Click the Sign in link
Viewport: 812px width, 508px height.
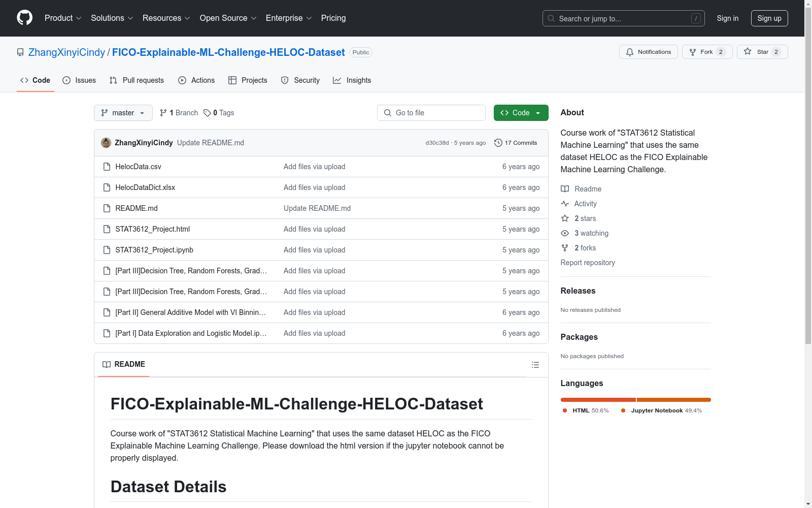pyautogui.click(x=728, y=18)
